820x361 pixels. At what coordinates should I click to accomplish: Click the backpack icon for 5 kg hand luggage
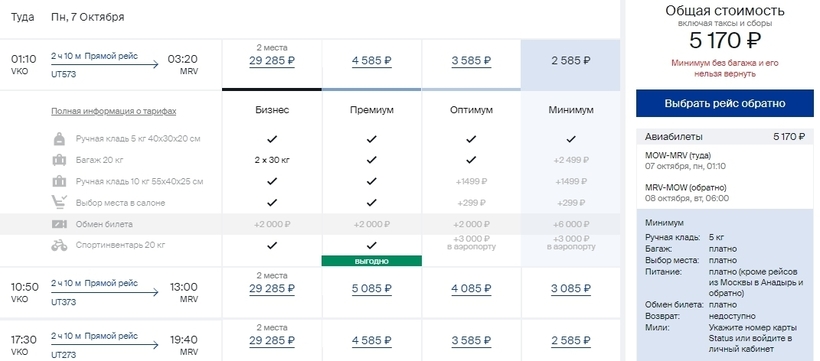pos(59,139)
